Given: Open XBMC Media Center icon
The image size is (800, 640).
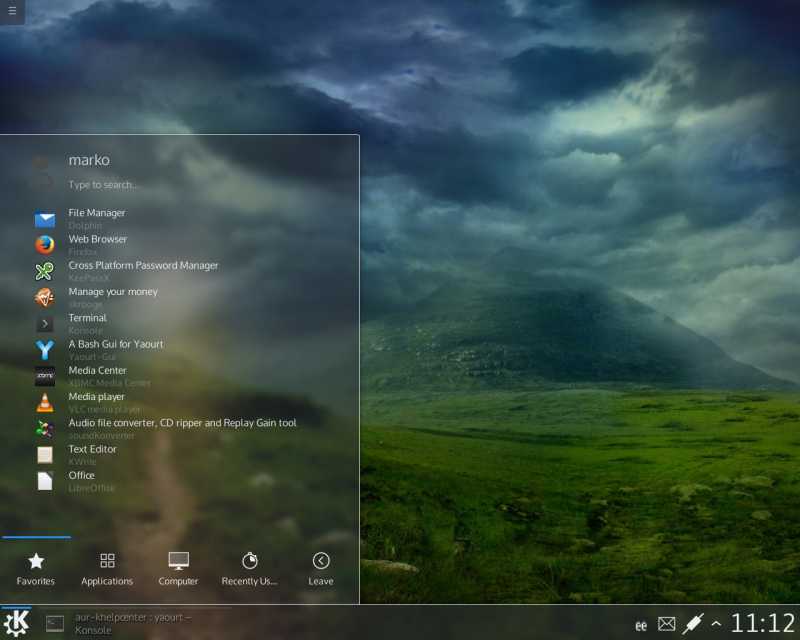Looking at the screenshot, I should tap(45, 376).
